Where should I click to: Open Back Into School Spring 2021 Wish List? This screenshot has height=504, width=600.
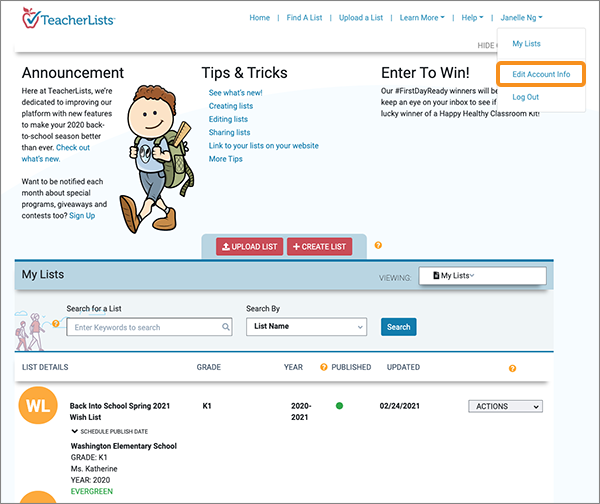pos(119,411)
